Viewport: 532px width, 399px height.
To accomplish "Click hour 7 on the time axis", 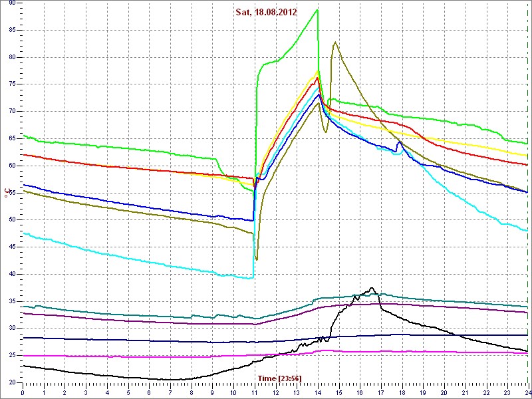I will 170,392.
